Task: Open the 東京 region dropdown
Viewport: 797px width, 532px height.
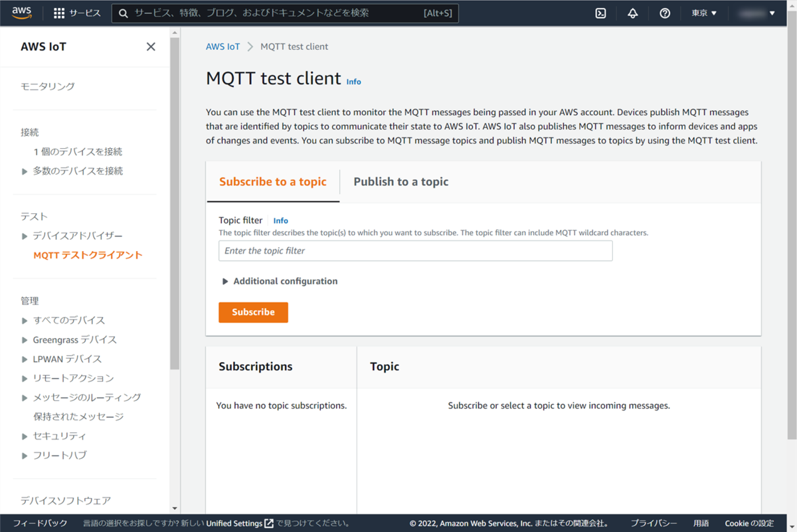Action: [x=704, y=13]
